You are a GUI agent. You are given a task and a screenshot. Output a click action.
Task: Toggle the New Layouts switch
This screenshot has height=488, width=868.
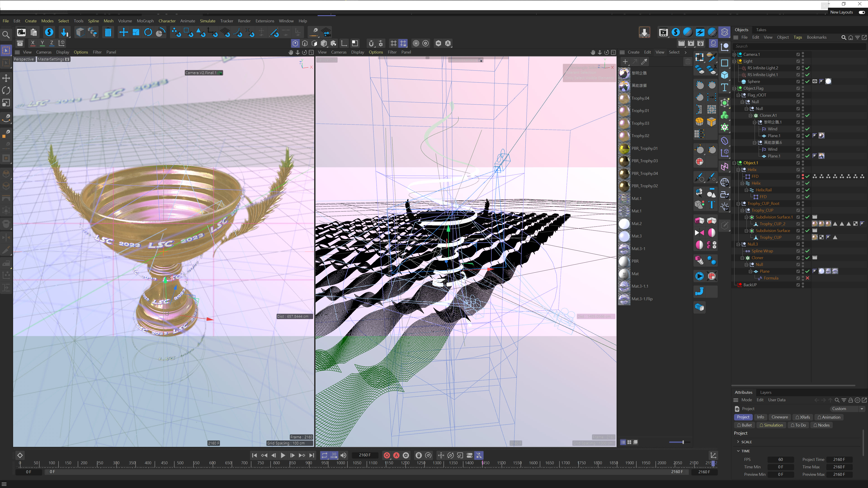pyautogui.click(x=862, y=12)
